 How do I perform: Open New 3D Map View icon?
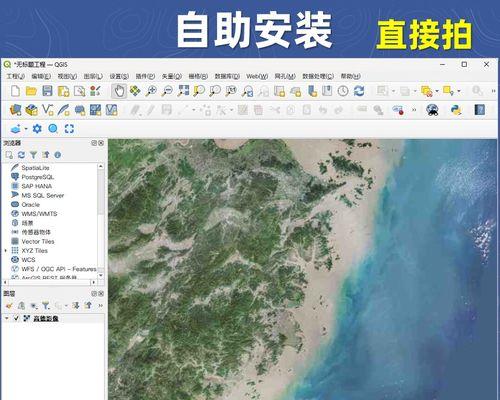pos(295,91)
